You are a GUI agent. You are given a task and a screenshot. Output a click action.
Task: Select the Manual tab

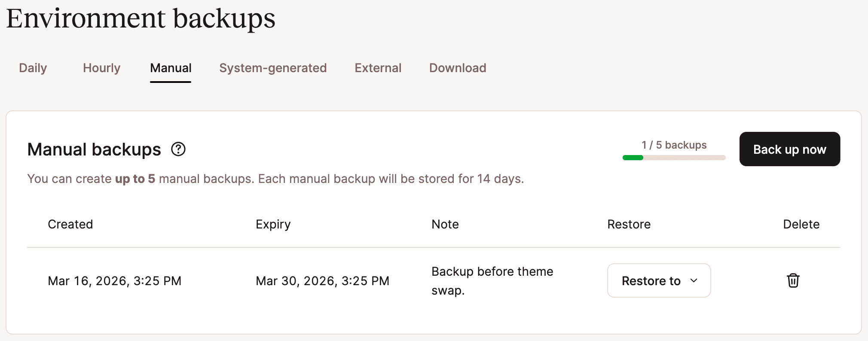170,68
